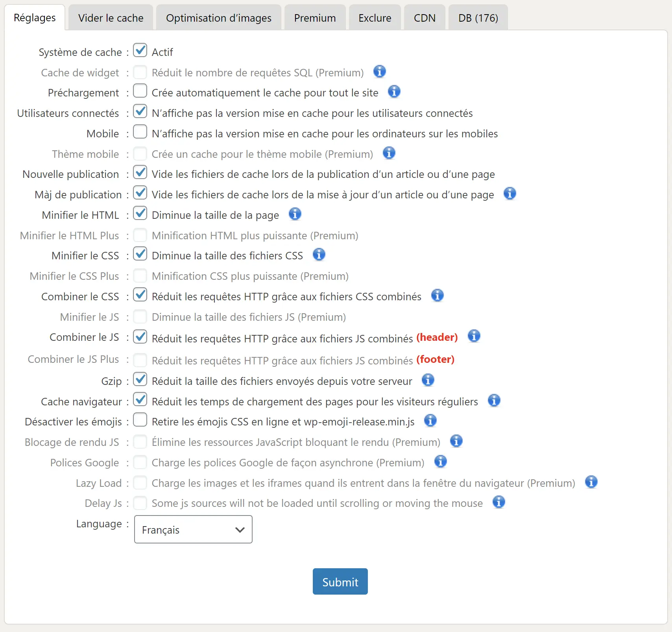Disable the Système de cache checkbox
The width and height of the screenshot is (672, 632).
click(140, 51)
